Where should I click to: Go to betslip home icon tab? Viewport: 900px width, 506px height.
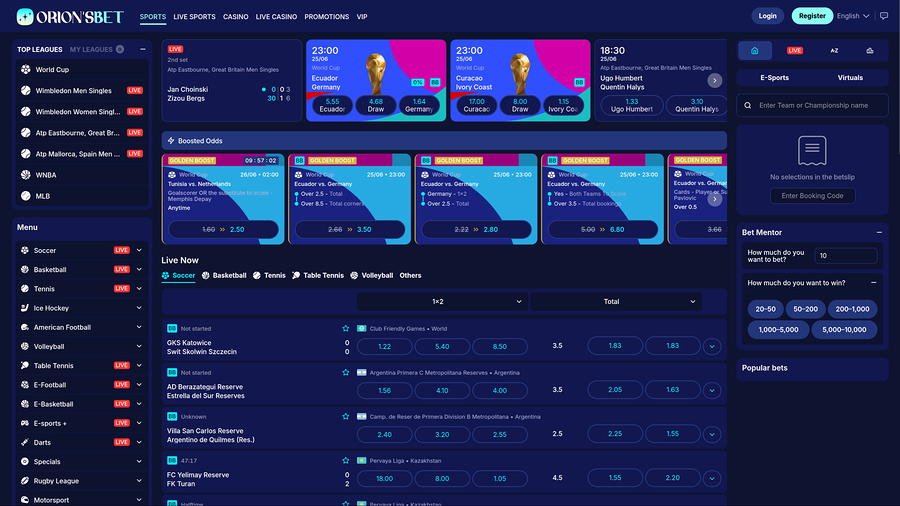(x=755, y=50)
